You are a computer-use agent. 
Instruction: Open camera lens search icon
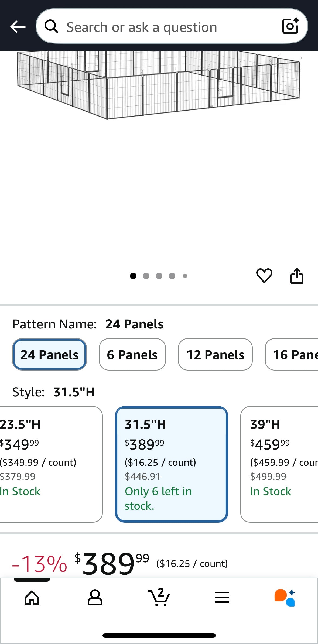[290, 26]
